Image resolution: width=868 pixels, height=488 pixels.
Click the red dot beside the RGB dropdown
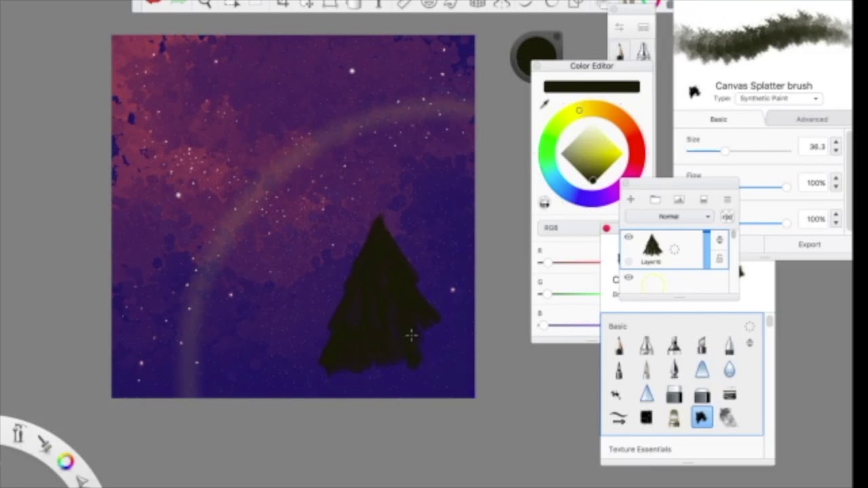[606, 228]
